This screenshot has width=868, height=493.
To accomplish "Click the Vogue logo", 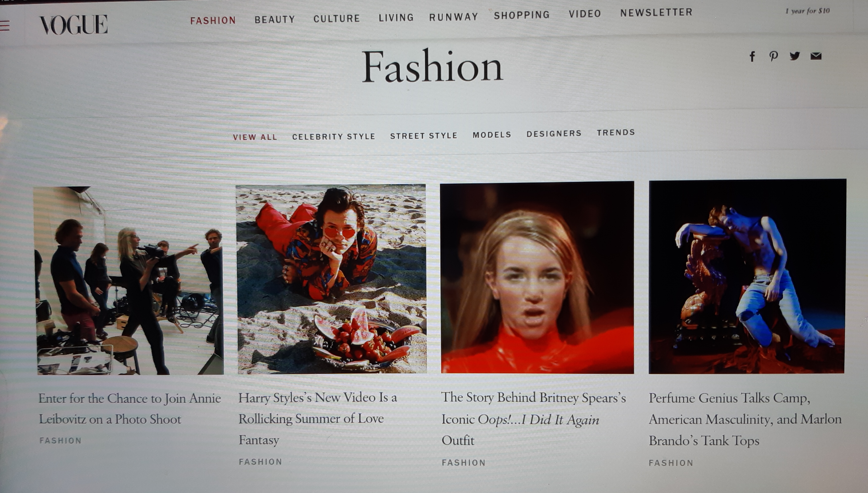I will point(73,25).
